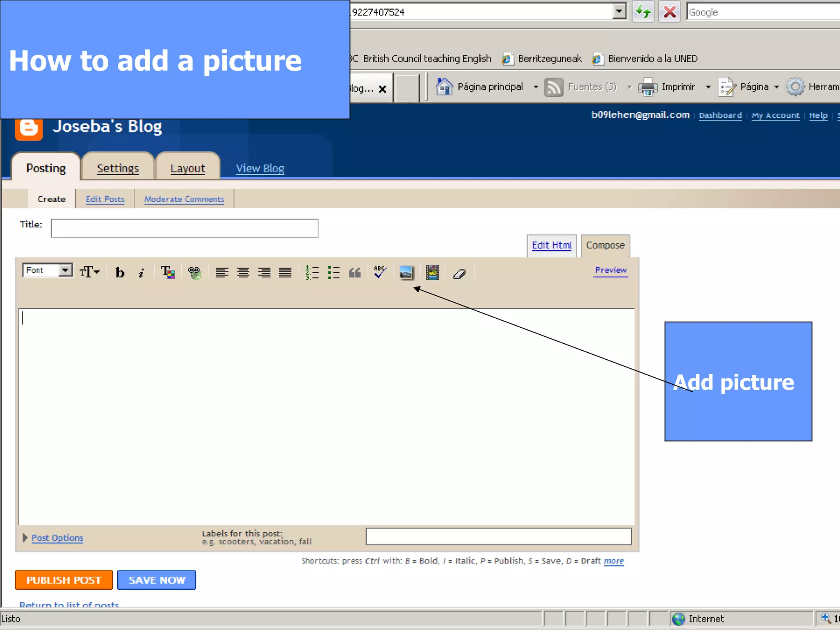The image size is (840, 630).
Task: Click the Google search box
Action: coord(763,12)
